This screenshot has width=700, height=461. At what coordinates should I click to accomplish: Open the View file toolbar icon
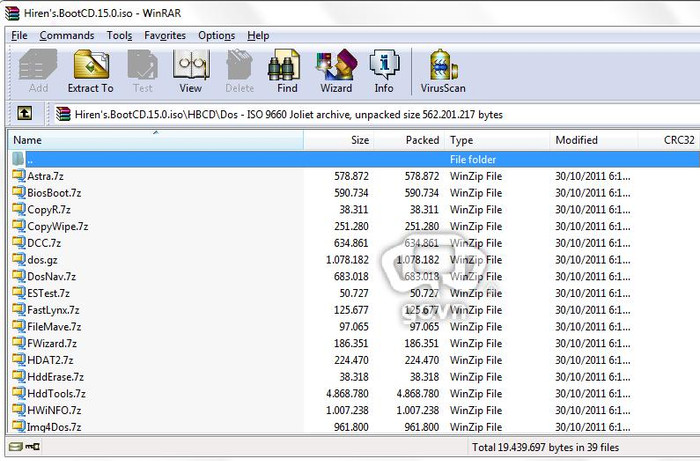click(x=190, y=72)
